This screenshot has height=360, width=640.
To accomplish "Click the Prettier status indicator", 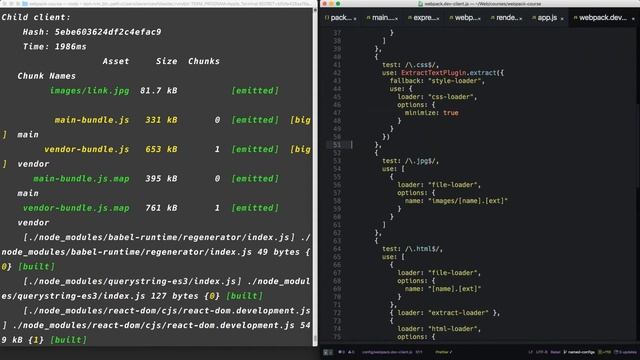I will [443, 352].
